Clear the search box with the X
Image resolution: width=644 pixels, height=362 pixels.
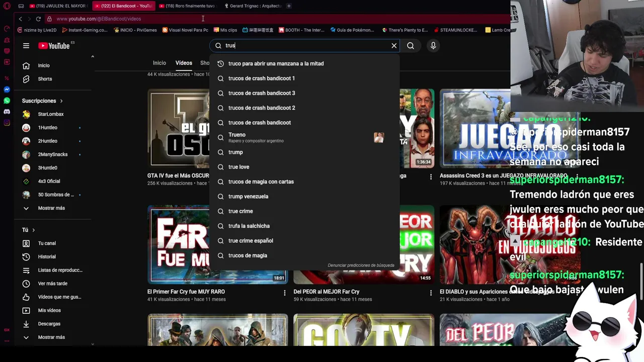tap(394, 46)
